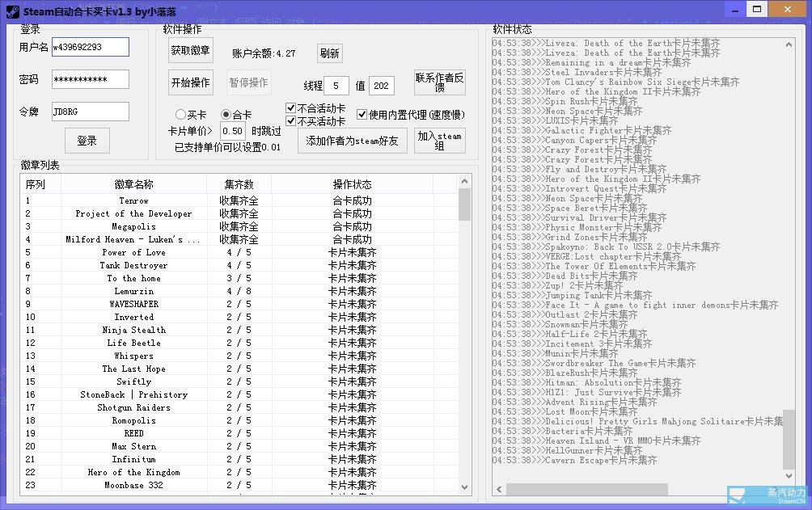Click 添加作者为steam好友 button
Image resolution: width=812 pixels, height=510 pixels.
[352, 140]
